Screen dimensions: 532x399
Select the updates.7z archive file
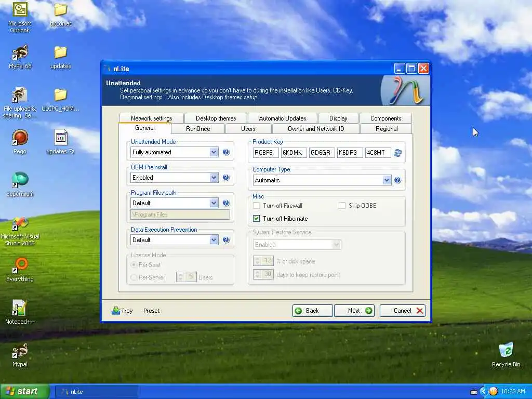[60, 142]
